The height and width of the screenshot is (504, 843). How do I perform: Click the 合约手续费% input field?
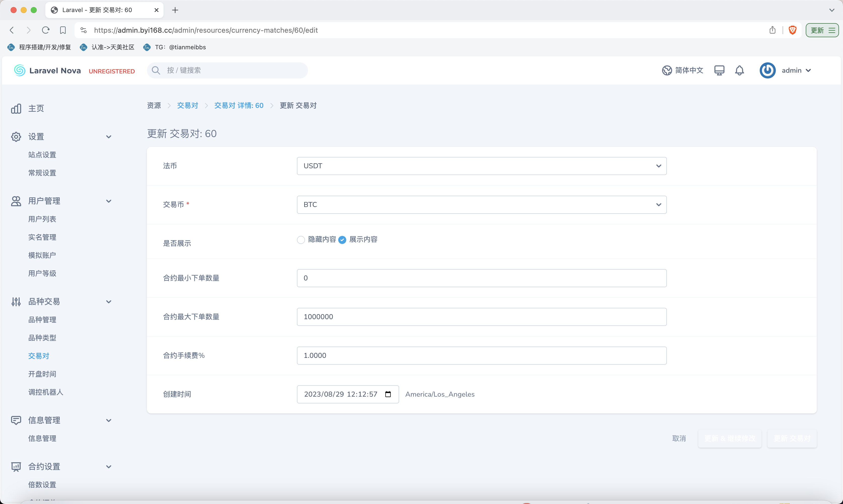pyautogui.click(x=481, y=356)
